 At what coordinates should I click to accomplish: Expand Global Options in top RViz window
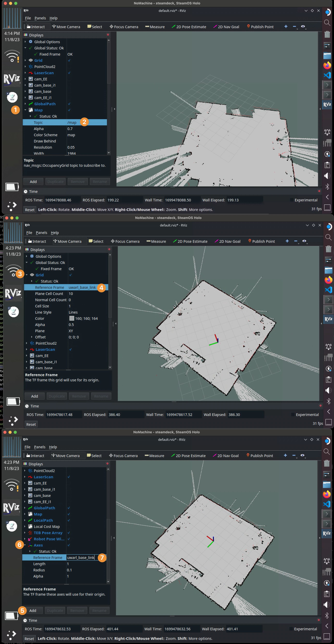point(25,42)
